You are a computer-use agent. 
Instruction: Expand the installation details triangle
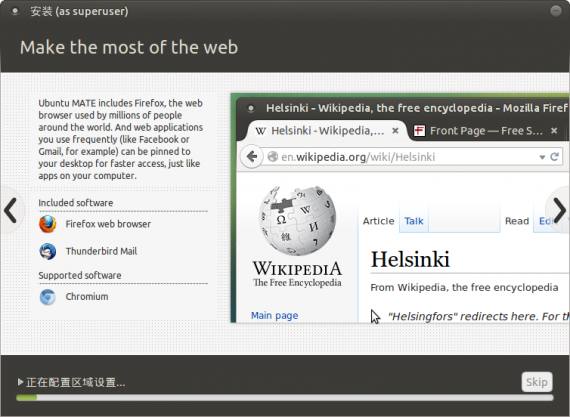pyautogui.click(x=20, y=382)
